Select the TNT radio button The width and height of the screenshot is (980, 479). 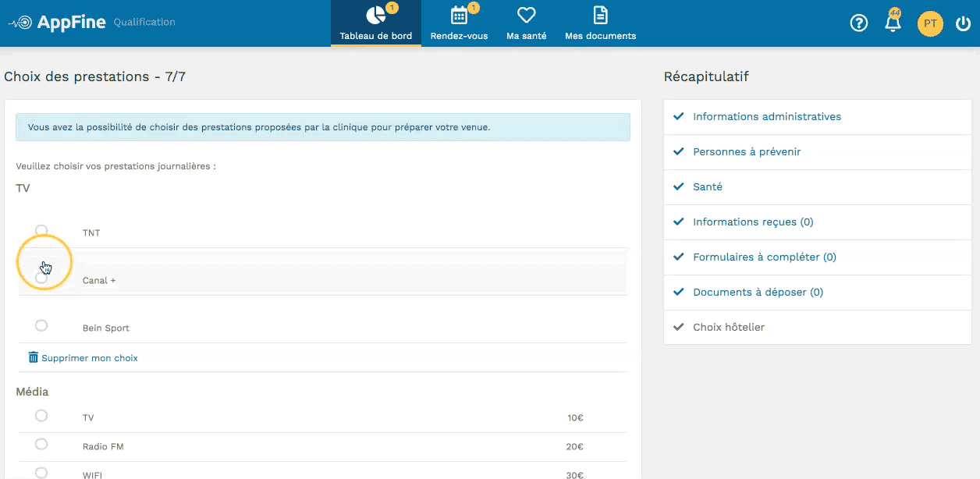click(41, 230)
